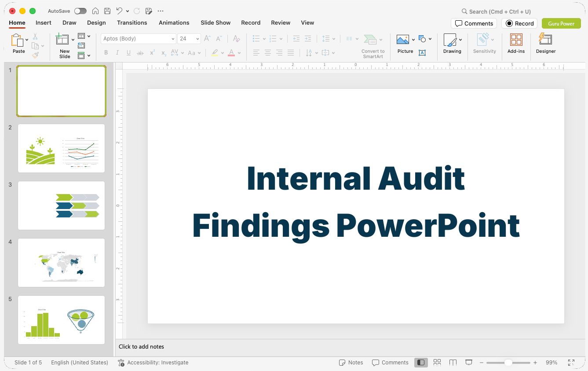Center align the text
The height and width of the screenshot is (371, 588).
[268, 53]
